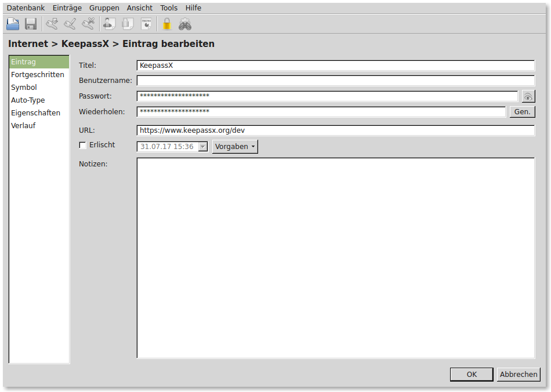Click inside the Notizen text area
The width and height of the screenshot is (551, 392).
point(336,258)
